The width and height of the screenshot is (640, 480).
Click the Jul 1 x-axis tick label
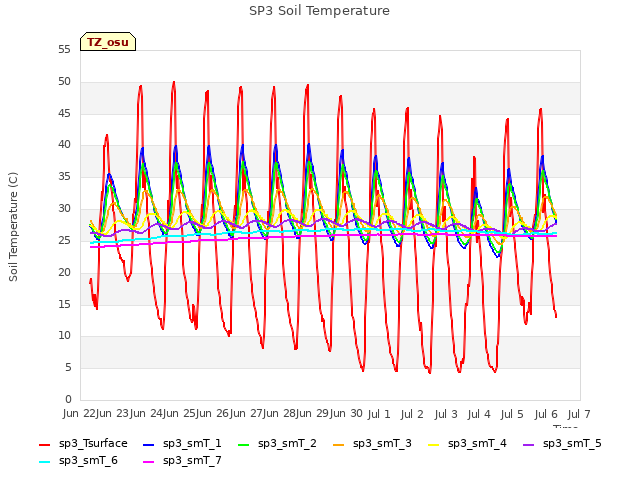[379, 414]
